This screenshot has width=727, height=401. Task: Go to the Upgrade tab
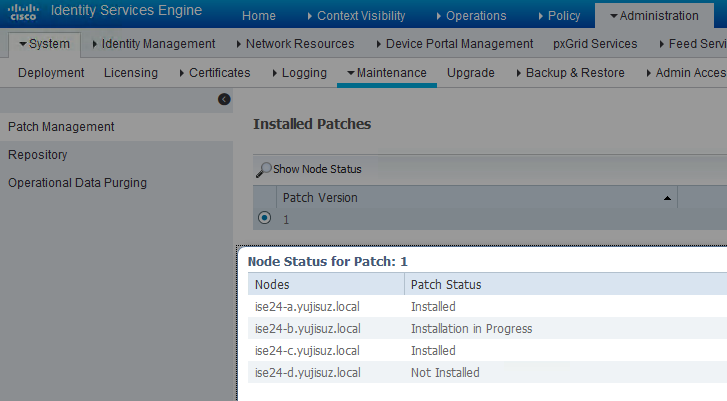point(471,73)
